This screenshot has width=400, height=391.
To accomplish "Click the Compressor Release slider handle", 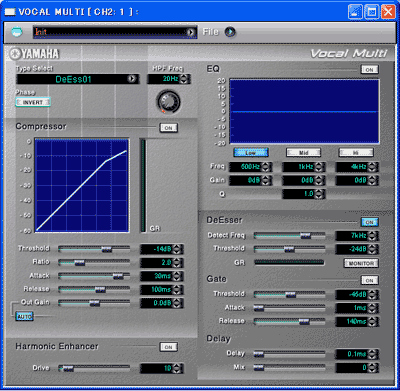I will (100, 290).
